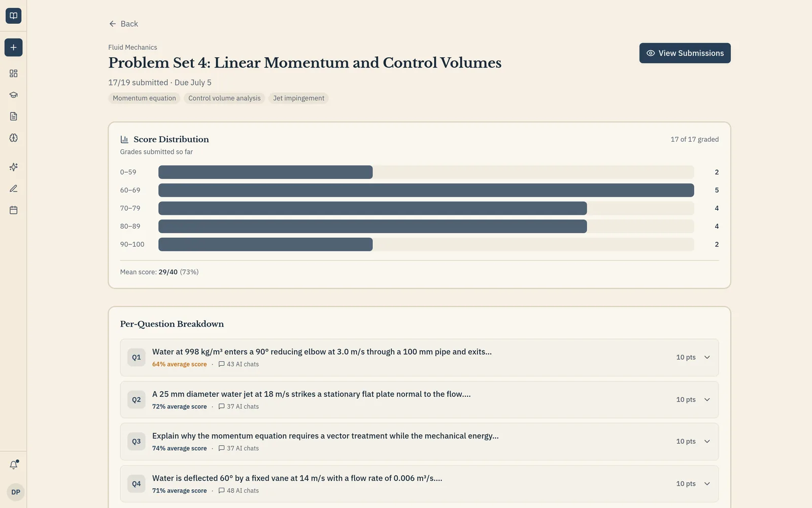Click the Q3 question badge

click(x=137, y=441)
